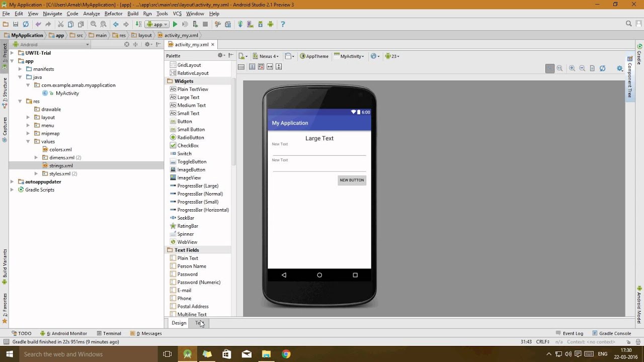This screenshot has width=644, height=362.
Task: Click the Paste icon in main toolbar
Action: pos(80,24)
